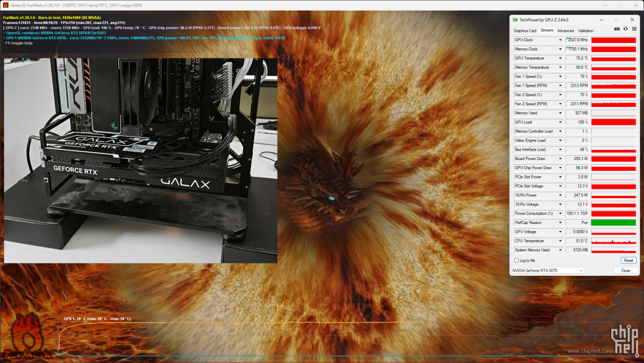Select the Sensors tab
This screenshot has width=644, height=363.
point(547,30)
